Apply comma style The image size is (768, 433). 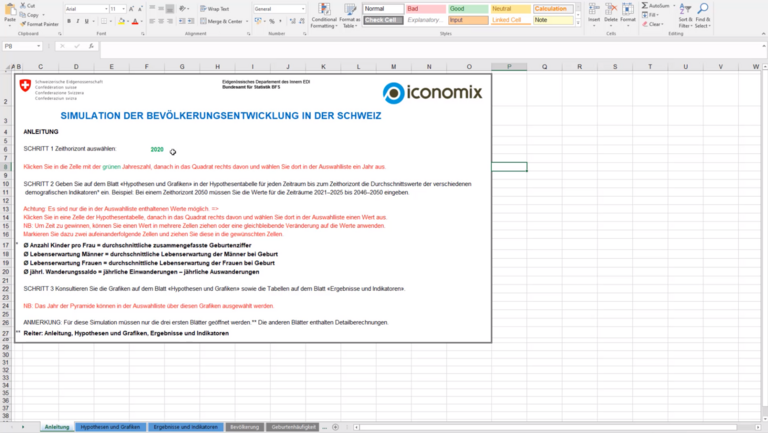(280, 21)
